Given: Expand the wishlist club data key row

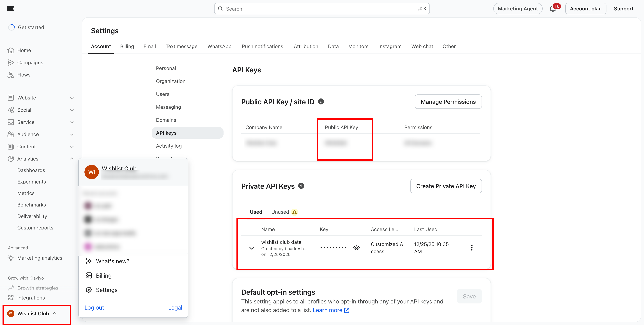Looking at the screenshot, I should tap(252, 248).
